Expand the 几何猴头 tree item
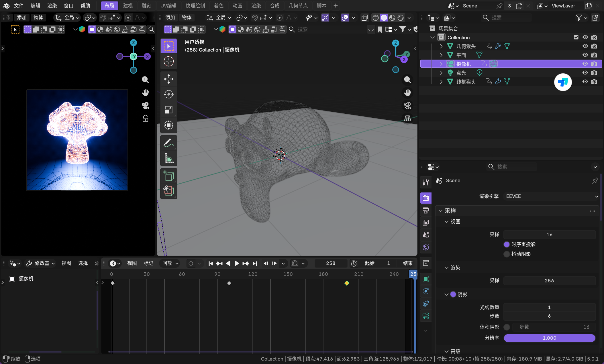This screenshot has width=604, height=364. (441, 46)
